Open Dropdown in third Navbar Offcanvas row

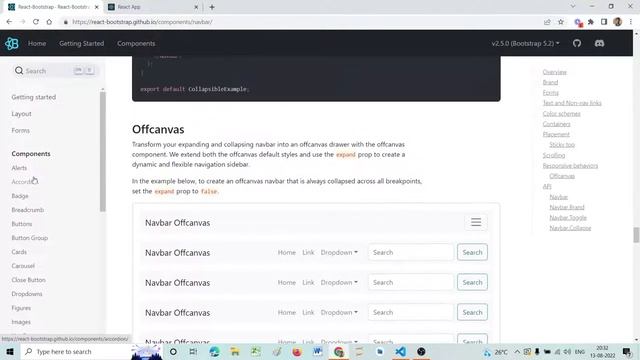(x=339, y=282)
